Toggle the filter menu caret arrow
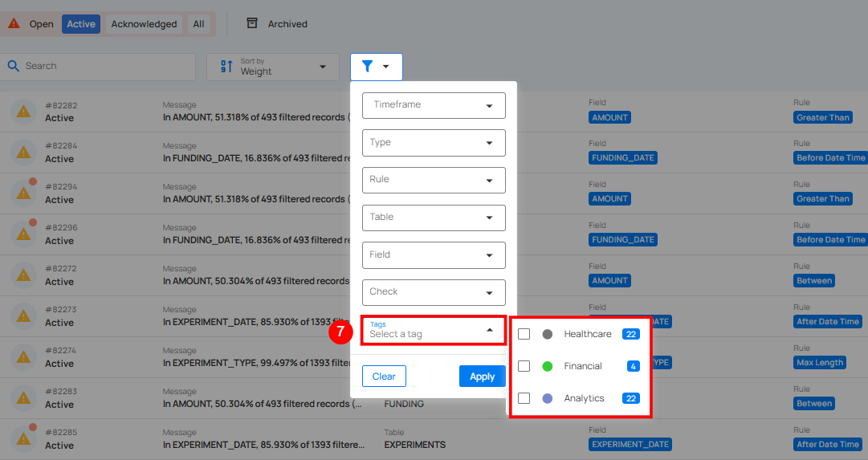 (x=386, y=67)
